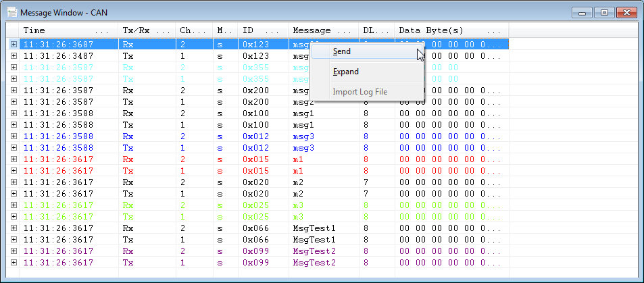Expand the Rx row with ID 0x020
644x283 pixels.
click(14, 182)
